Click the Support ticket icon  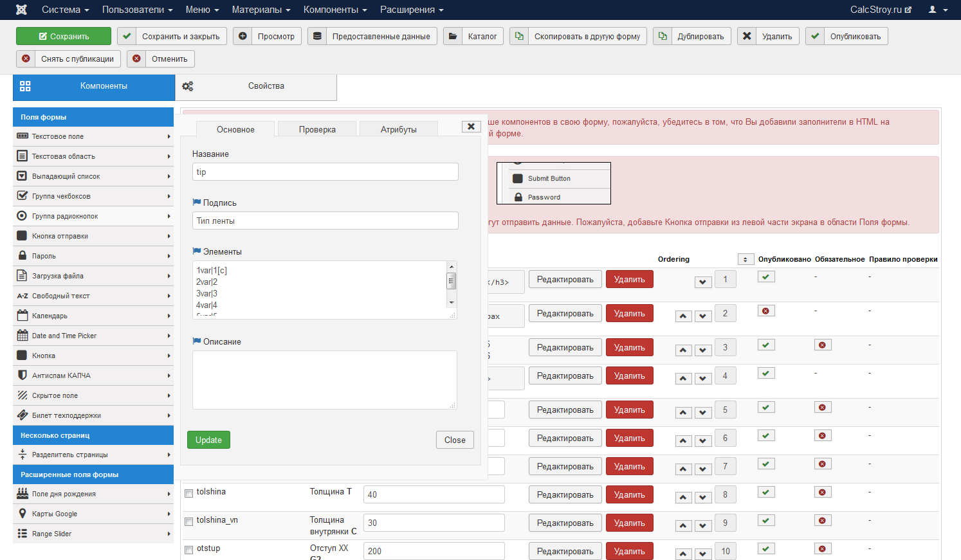(x=23, y=415)
